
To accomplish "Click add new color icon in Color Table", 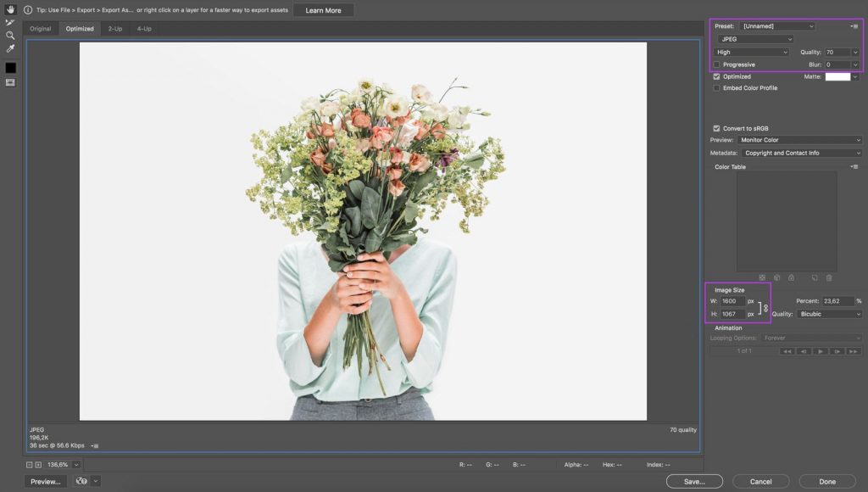I will 815,277.
